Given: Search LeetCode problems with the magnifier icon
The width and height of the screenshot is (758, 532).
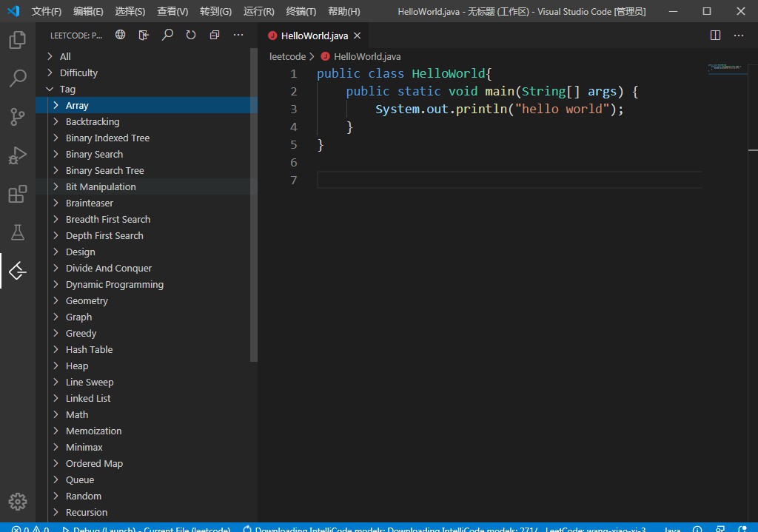Looking at the screenshot, I should [167, 35].
